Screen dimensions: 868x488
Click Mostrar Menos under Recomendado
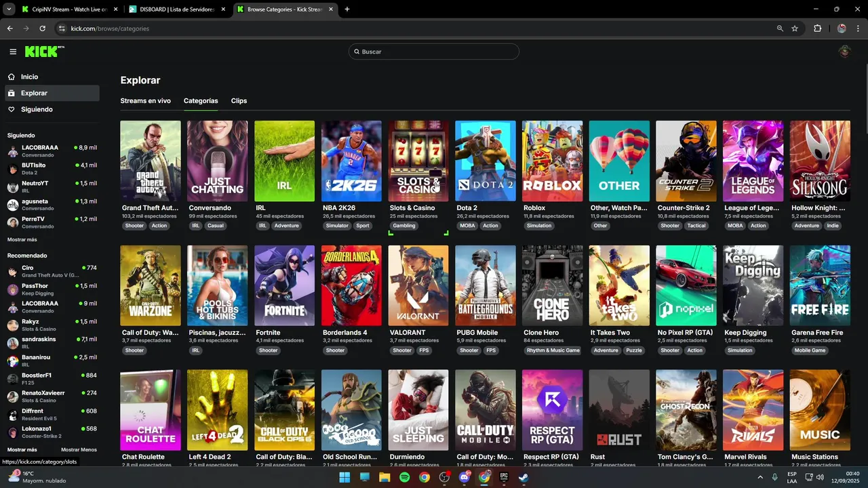tap(79, 450)
